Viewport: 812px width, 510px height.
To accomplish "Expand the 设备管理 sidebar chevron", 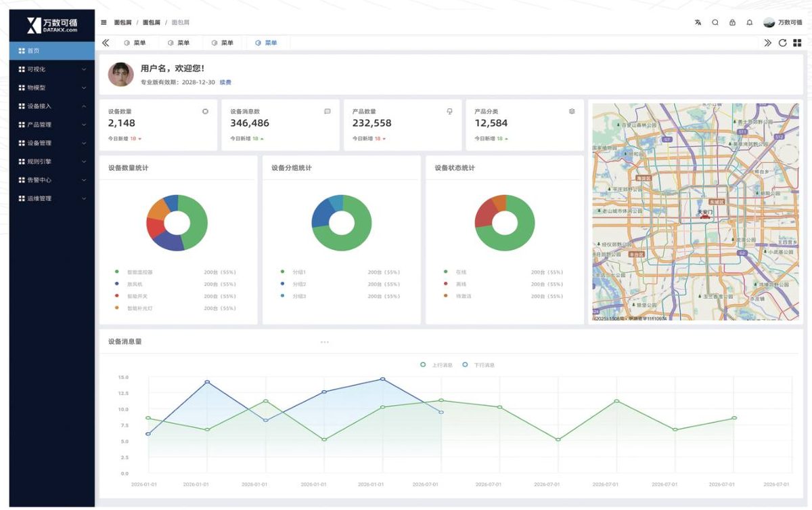I will [84, 143].
